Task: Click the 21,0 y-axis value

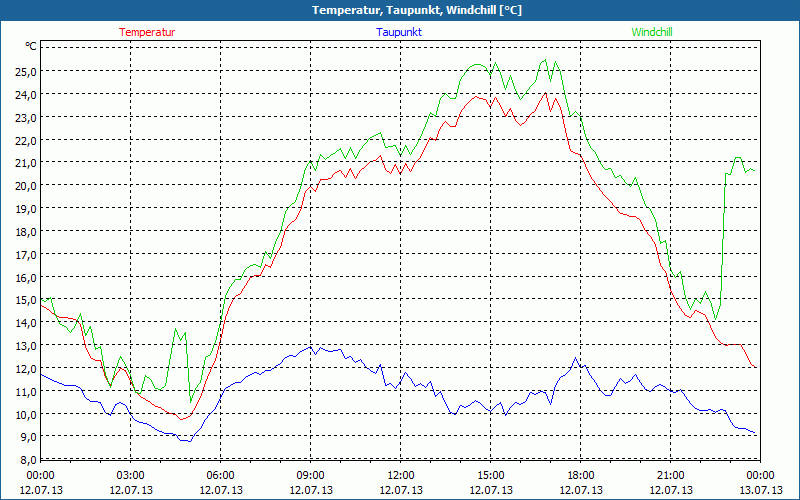Action: point(26,163)
